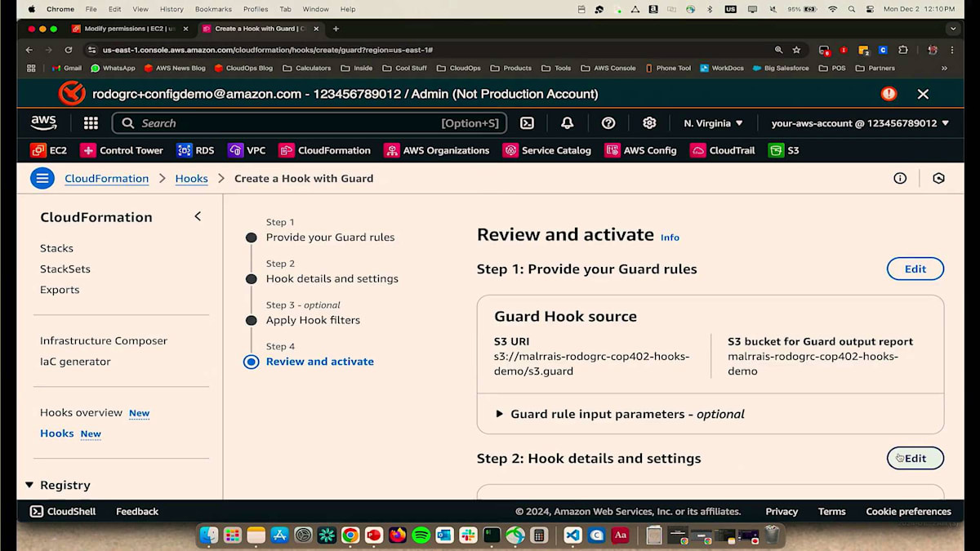Image resolution: width=980 pixels, height=551 pixels.
Task: Open a new Chrome tab
Action: [x=336, y=29]
